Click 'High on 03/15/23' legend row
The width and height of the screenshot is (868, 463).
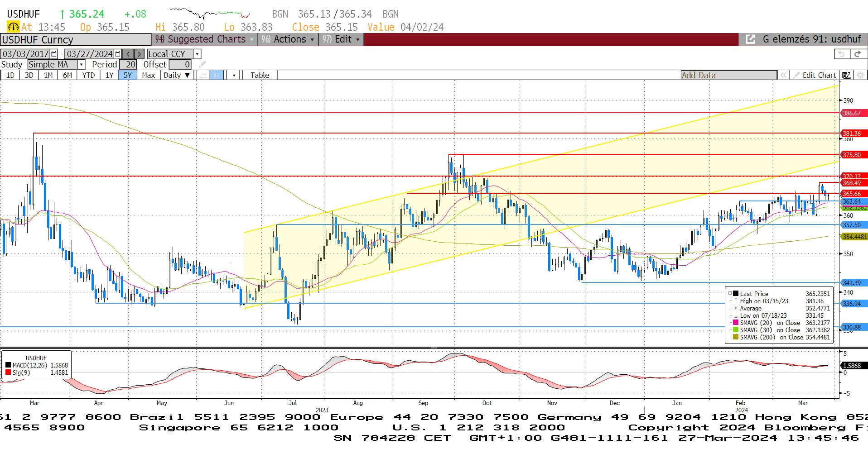pos(781,301)
